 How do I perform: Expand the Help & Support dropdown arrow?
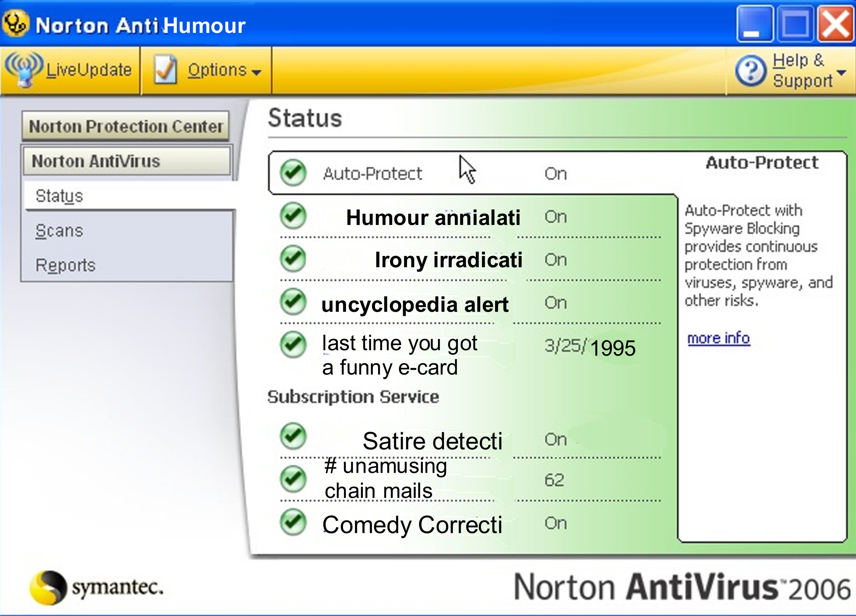(x=841, y=72)
